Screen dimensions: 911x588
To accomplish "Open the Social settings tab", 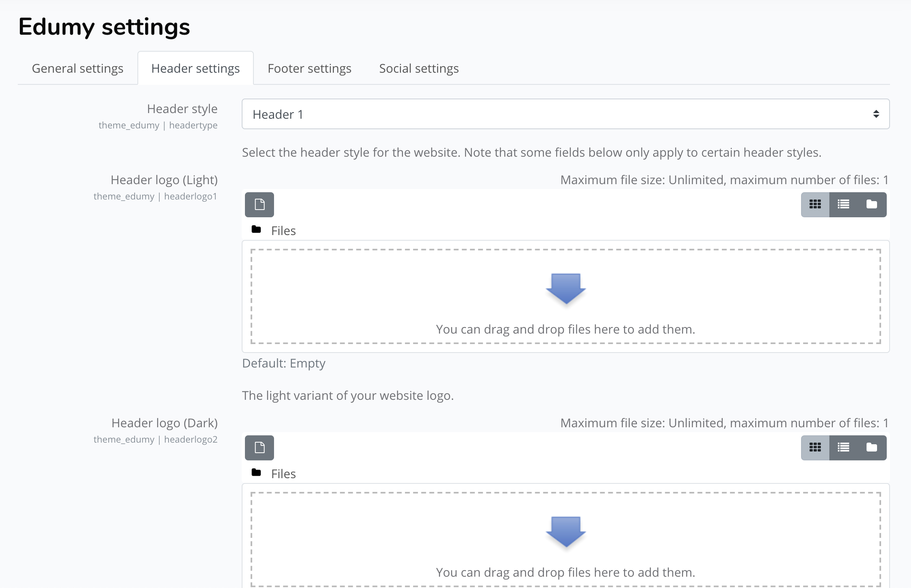I will [419, 68].
